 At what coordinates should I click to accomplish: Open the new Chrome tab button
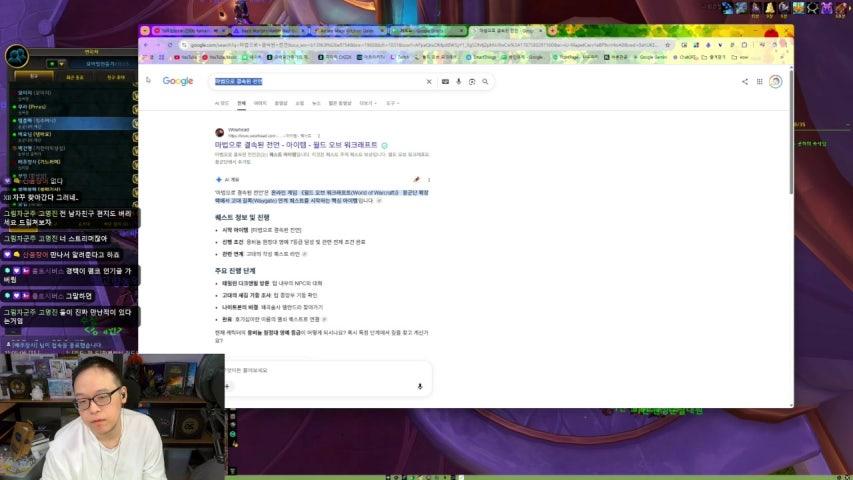553,30
